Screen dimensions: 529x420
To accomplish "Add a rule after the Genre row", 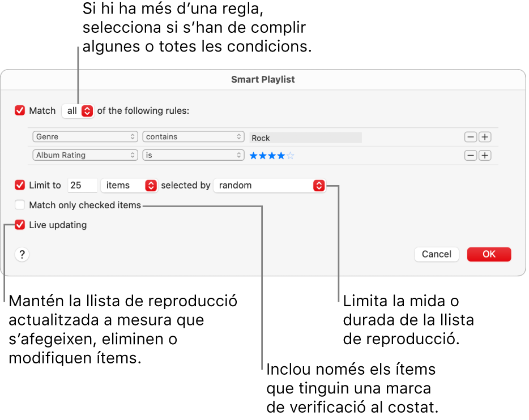I will (485, 137).
